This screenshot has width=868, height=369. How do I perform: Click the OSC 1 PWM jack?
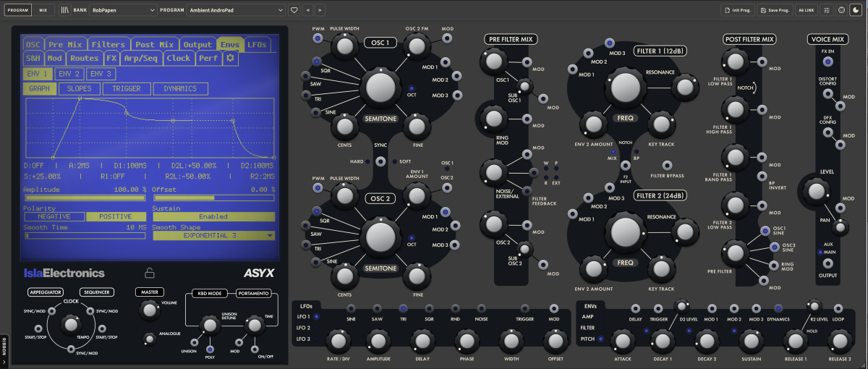pos(318,38)
